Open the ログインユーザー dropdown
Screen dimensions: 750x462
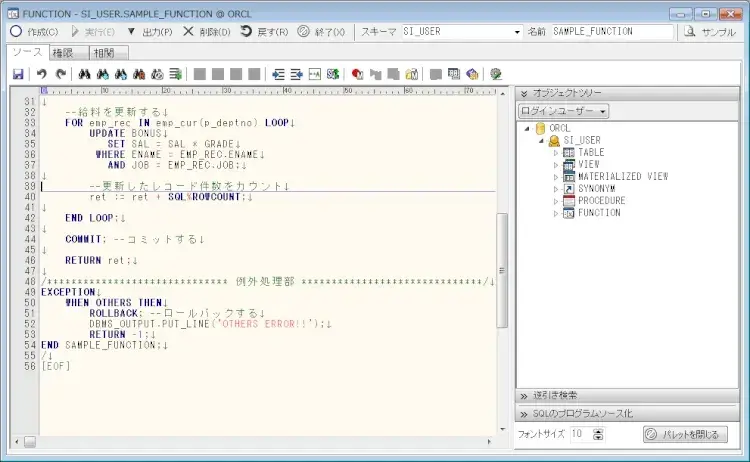(x=562, y=111)
